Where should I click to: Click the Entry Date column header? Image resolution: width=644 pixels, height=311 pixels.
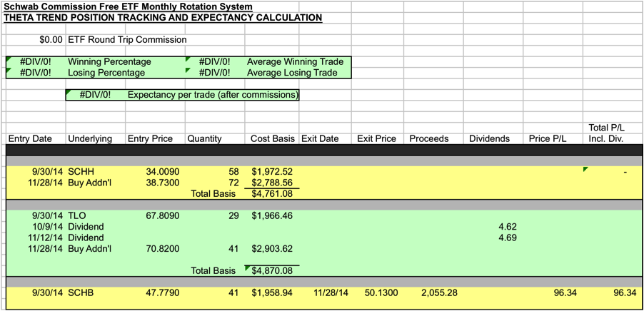point(30,139)
